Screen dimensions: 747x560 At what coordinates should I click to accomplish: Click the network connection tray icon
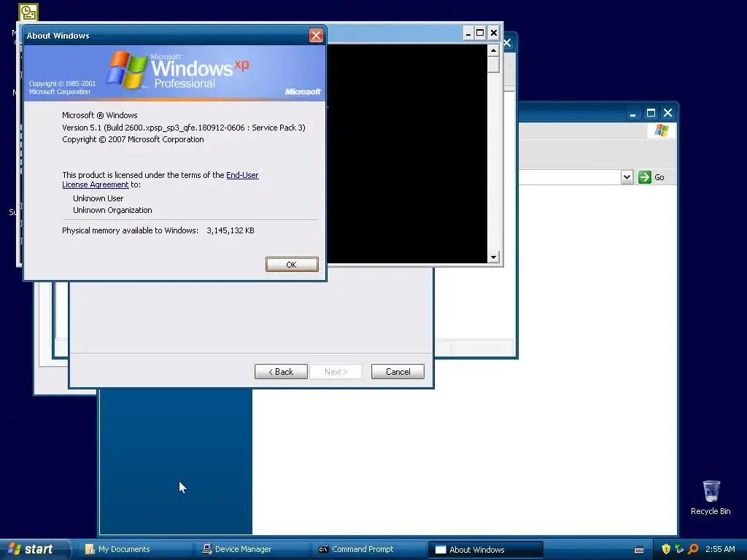pos(679,549)
